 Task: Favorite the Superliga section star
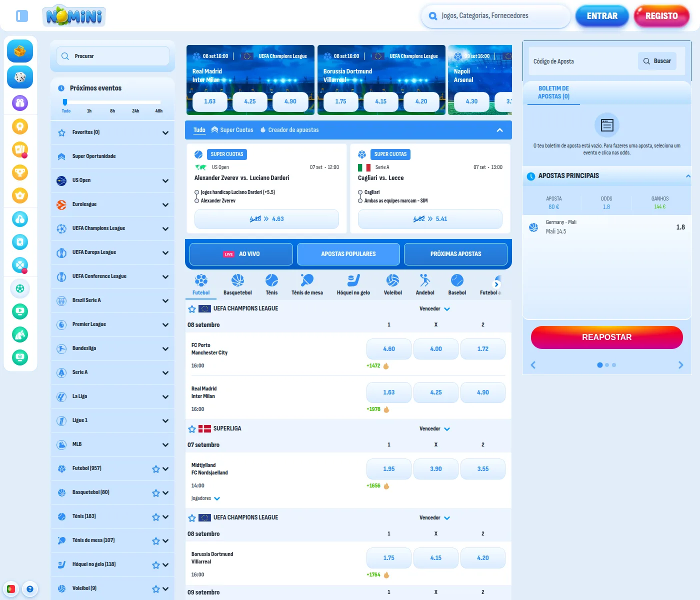point(192,429)
